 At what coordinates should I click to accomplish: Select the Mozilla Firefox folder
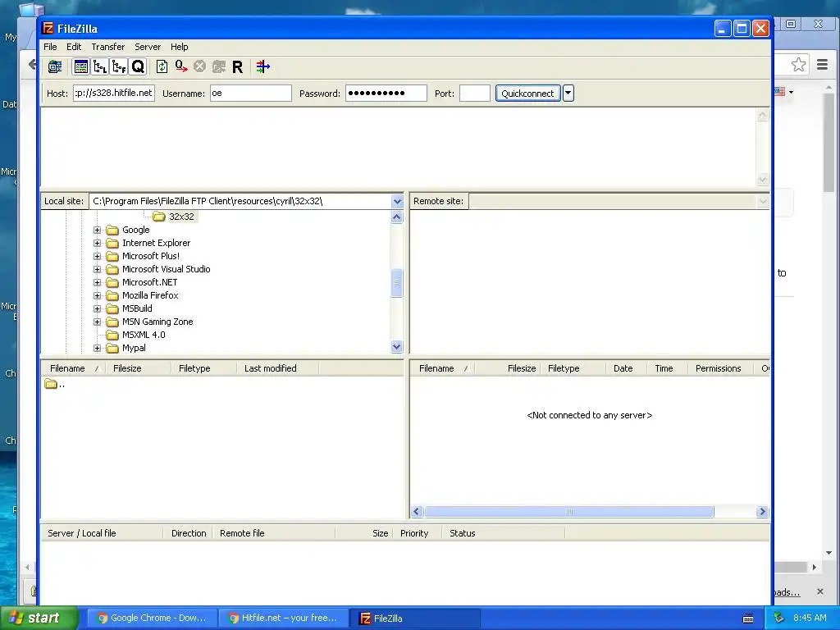150,295
